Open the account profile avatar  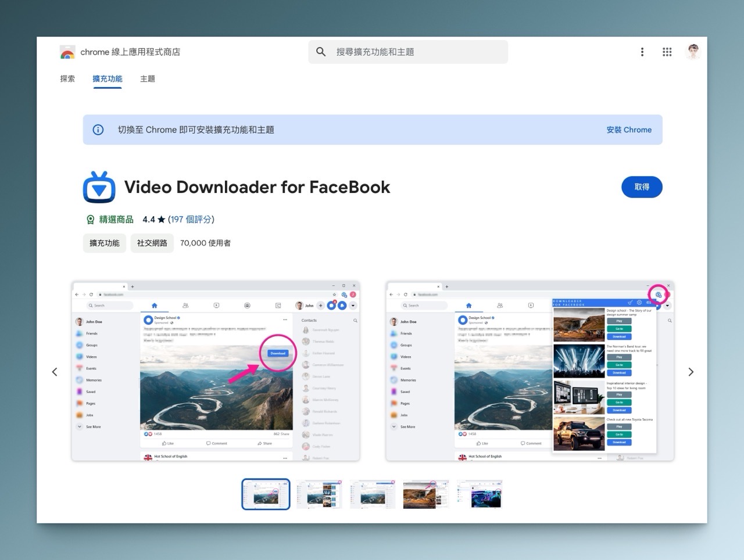(x=693, y=52)
